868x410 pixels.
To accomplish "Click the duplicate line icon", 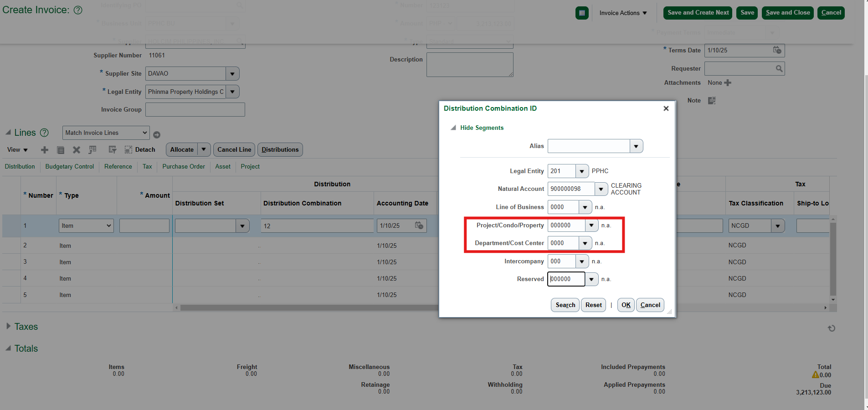I will click(61, 150).
